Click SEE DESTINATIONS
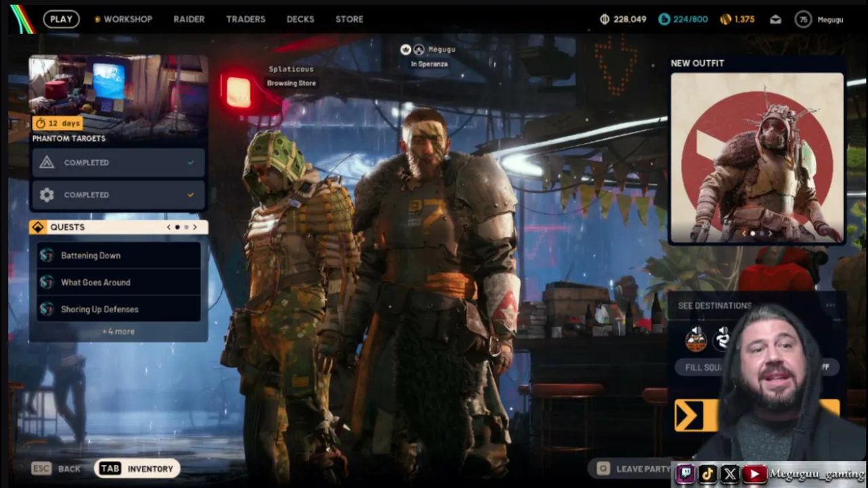 715,306
